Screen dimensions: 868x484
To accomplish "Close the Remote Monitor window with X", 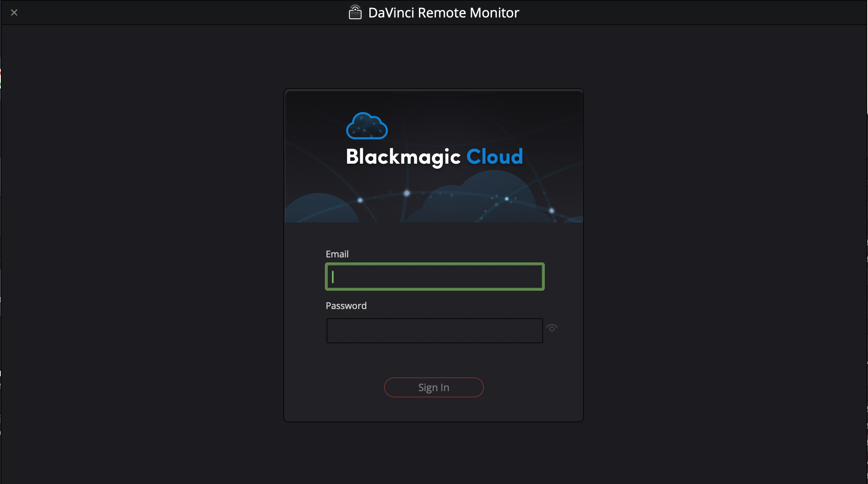I will pyautogui.click(x=14, y=12).
